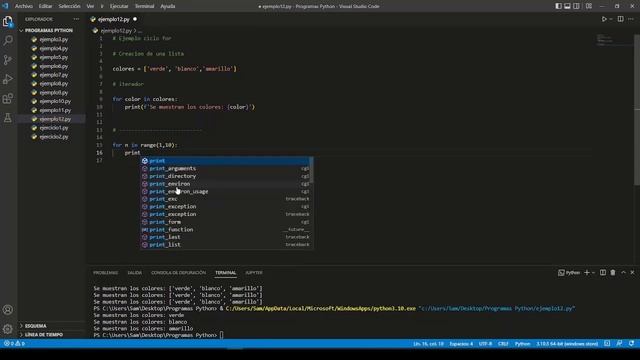This screenshot has width=640, height=360.
Task: Click the autocomplete list scrollbar
Action: click(x=311, y=170)
